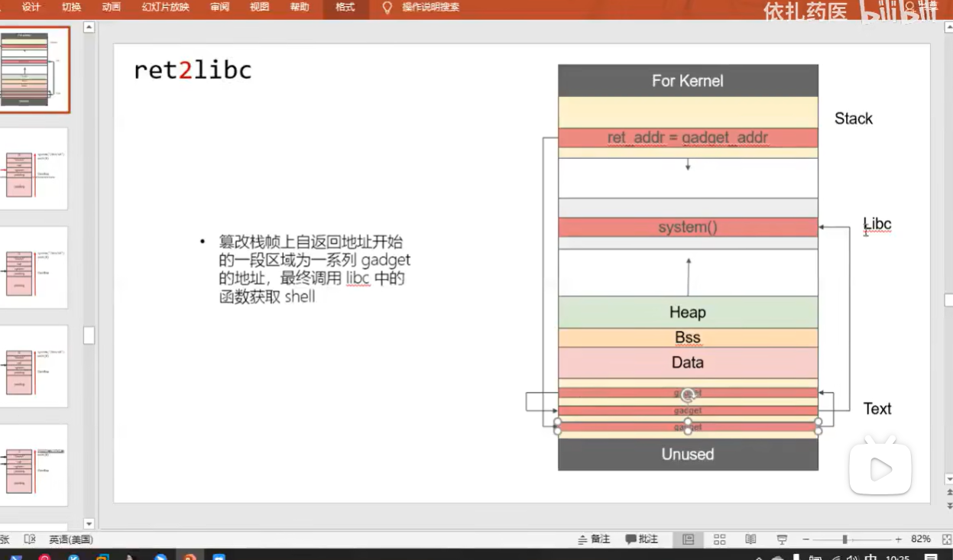953x560 pixels.
Task: Click the main editor vertical scrollbar handle
Action: pos(948,299)
